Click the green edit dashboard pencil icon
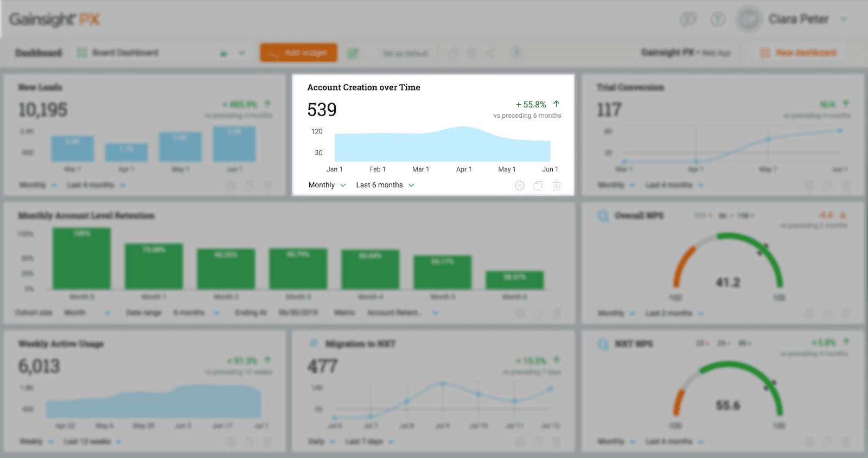868x458 pixels. coord(353,53)
